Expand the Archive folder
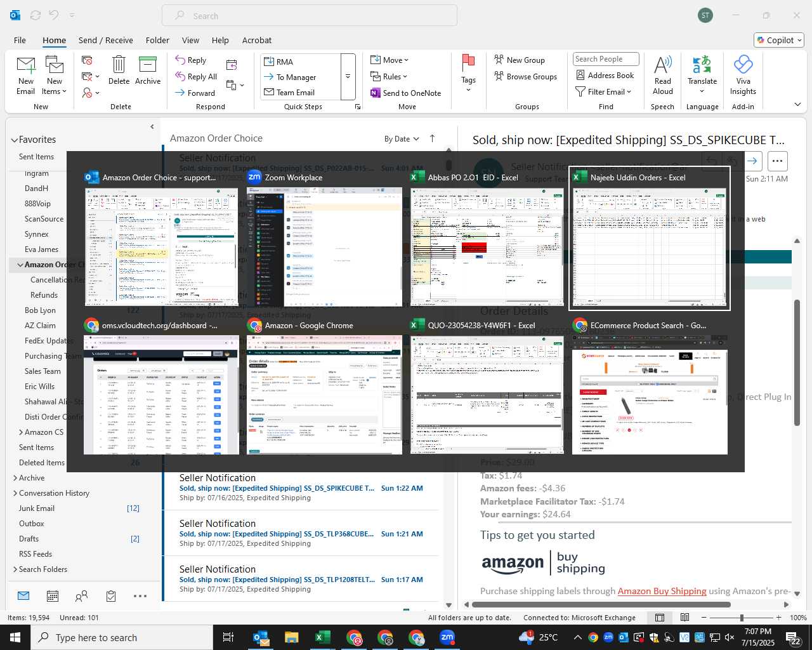The width and height of the screenshot is (812, 650). (x=15, y=478)
